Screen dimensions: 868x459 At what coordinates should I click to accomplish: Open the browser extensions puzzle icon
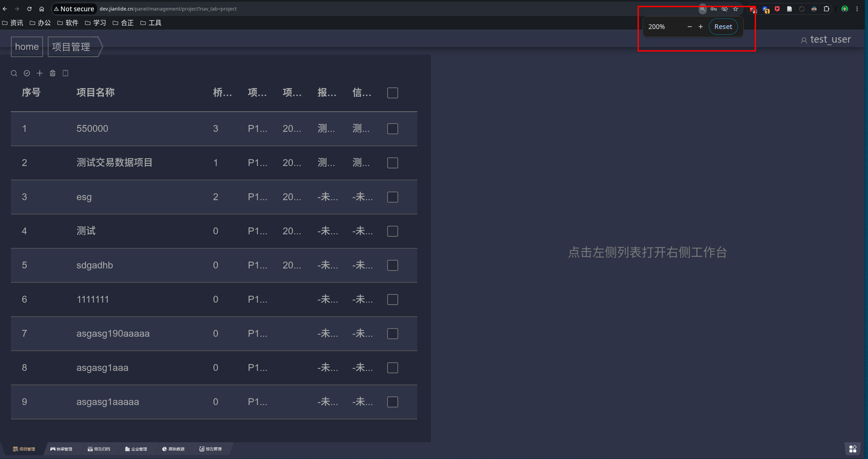pyautogui.click(x=826, y=9)
